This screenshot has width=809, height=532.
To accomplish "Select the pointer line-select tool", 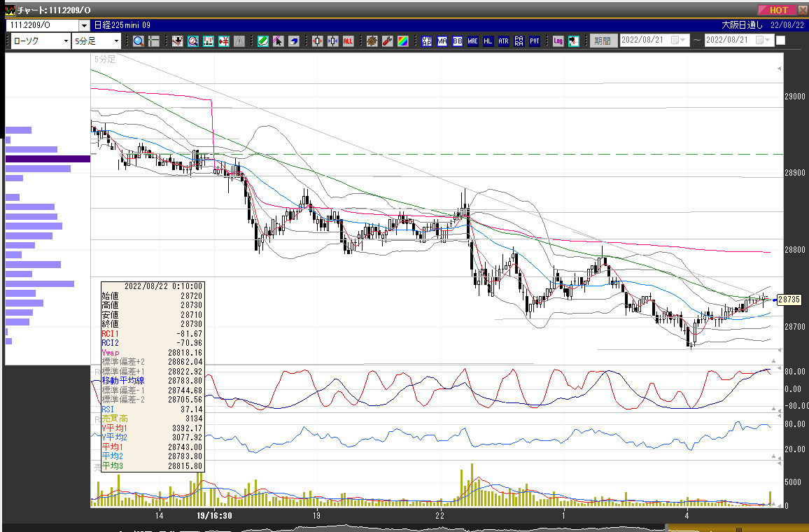I will tap(278, 41).
